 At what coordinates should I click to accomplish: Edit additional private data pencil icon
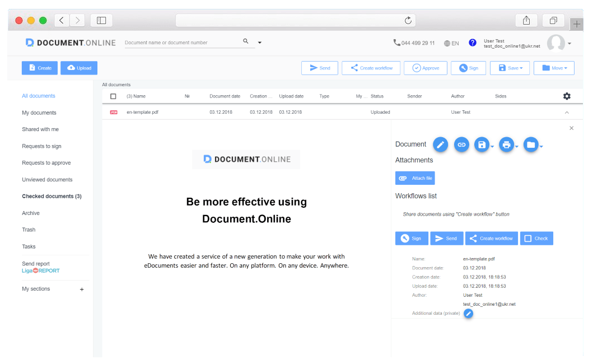coord(468,314)
